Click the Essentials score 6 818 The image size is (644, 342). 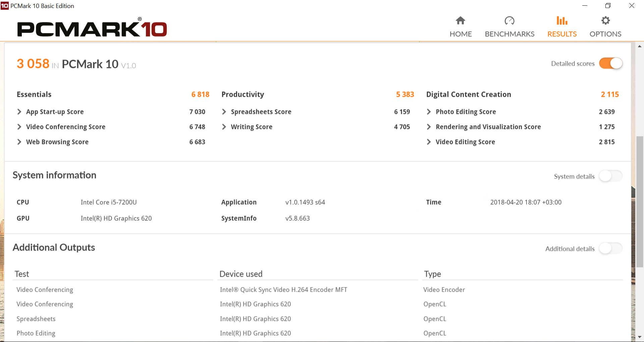click(x=200, y=94)
